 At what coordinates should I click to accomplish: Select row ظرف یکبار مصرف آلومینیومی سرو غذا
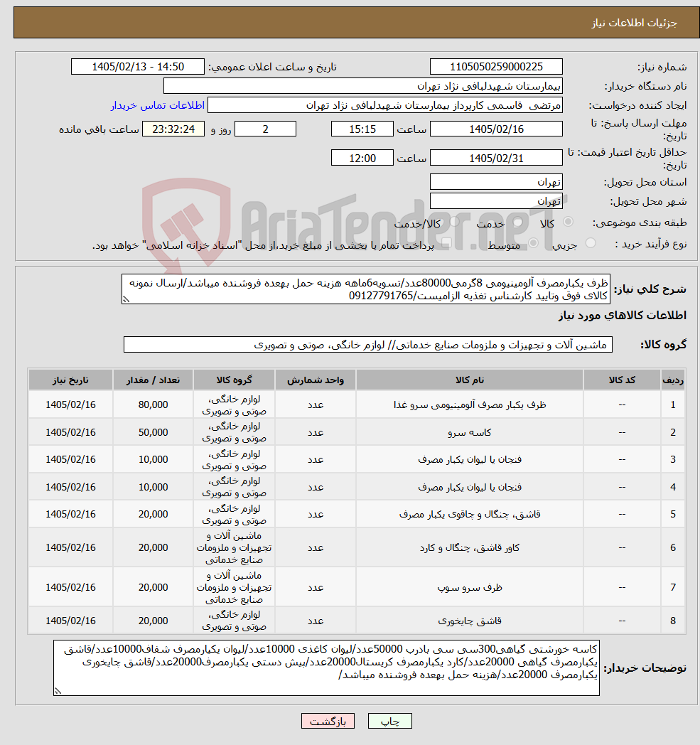pos(357,404)
